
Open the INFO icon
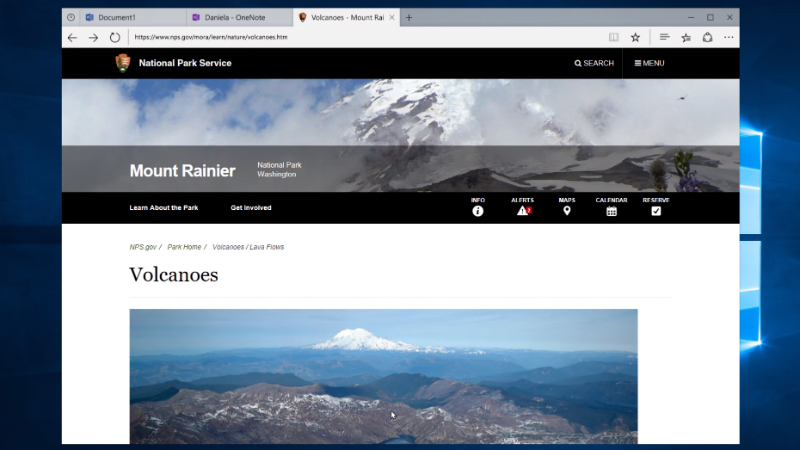tap(478, 208)
